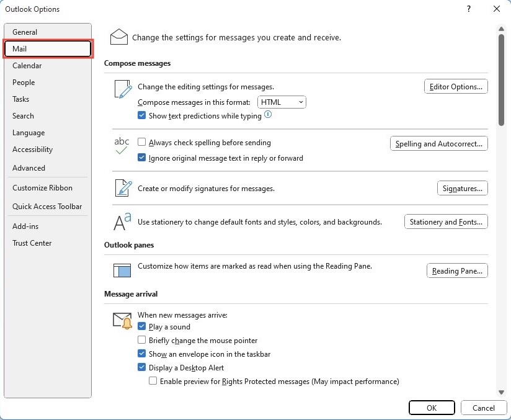Click the Reading Pane layout icon
511x420 pixels.
click(122, 270)
